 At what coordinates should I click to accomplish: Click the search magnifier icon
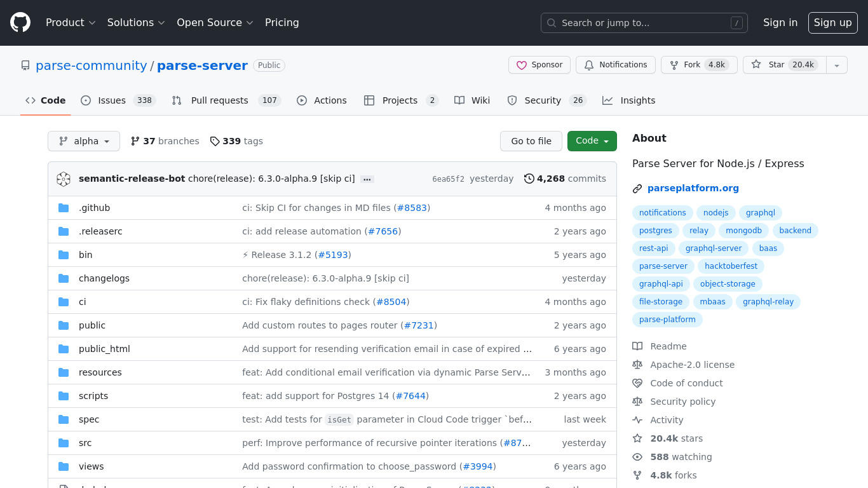click(x=552, y=23)
